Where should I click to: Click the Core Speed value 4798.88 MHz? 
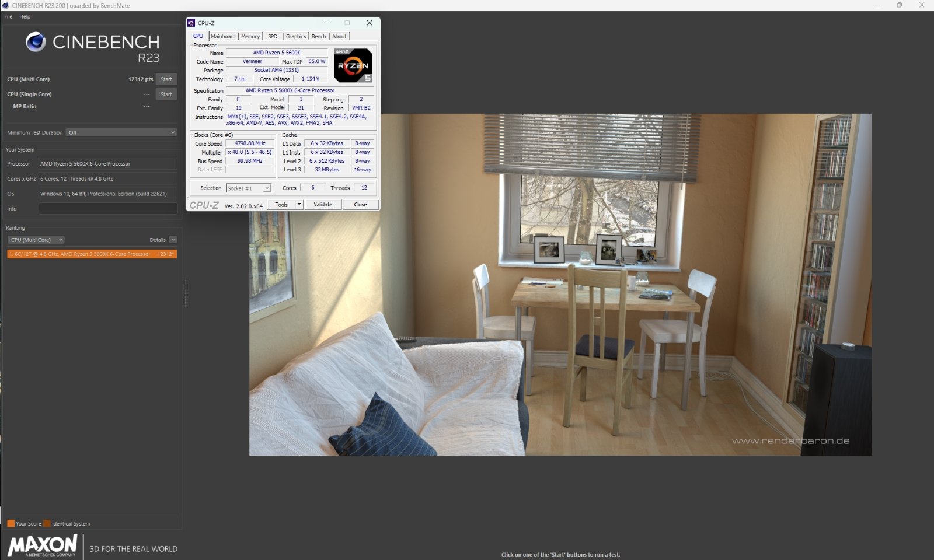pos(250,143)
